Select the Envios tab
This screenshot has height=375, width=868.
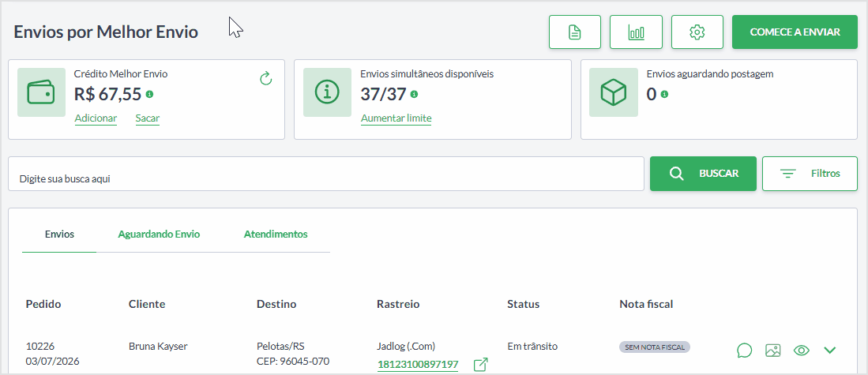pyautogui.click(x=59, y=234)
